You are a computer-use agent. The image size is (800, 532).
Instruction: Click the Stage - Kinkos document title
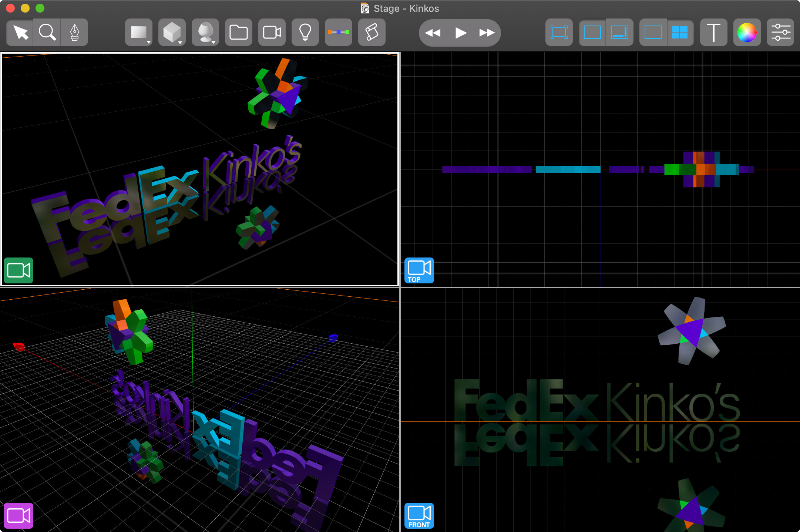tap(406, 8)
